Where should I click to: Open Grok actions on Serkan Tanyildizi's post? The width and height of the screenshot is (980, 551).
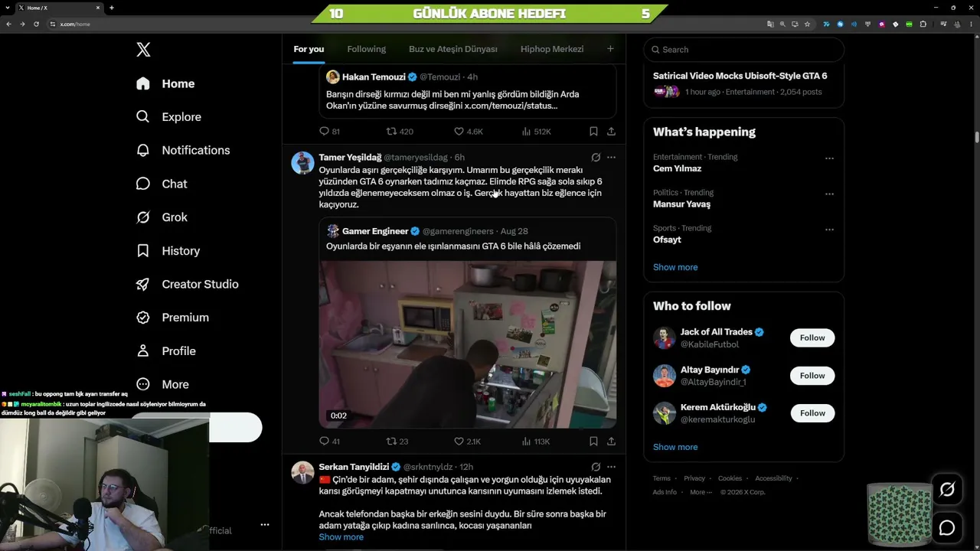(596, 467)
